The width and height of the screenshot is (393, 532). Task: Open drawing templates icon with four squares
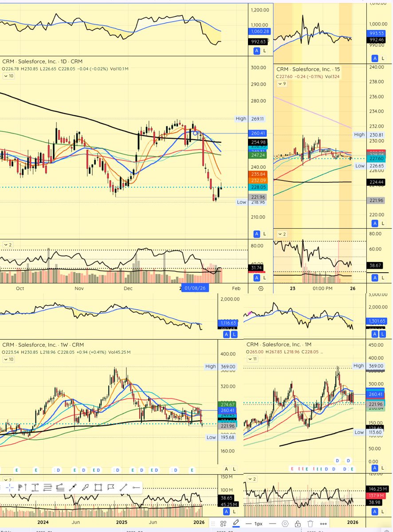point(224,524)
